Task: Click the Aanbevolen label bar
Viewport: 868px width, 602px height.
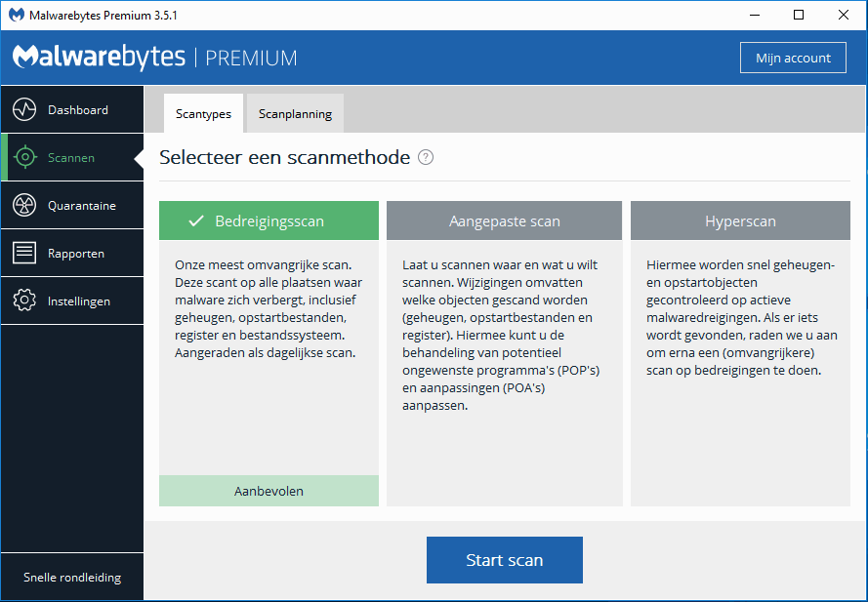Action: coord(269,491)
